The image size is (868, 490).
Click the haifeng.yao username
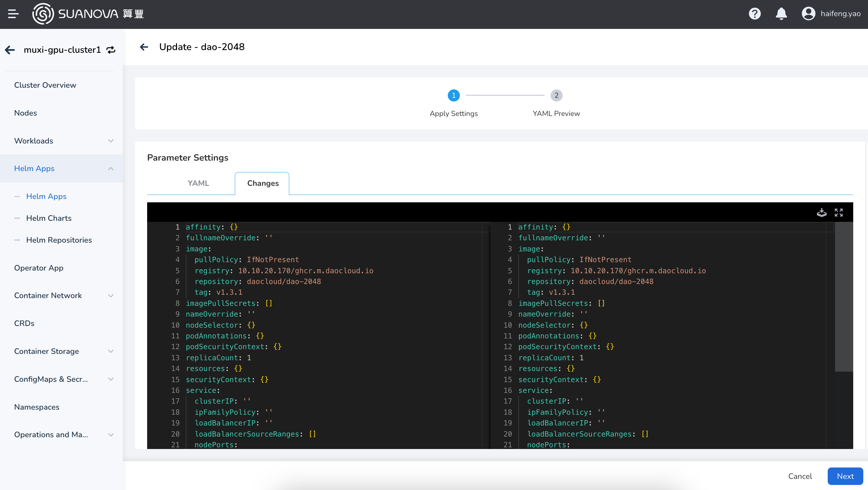[840, 14]
